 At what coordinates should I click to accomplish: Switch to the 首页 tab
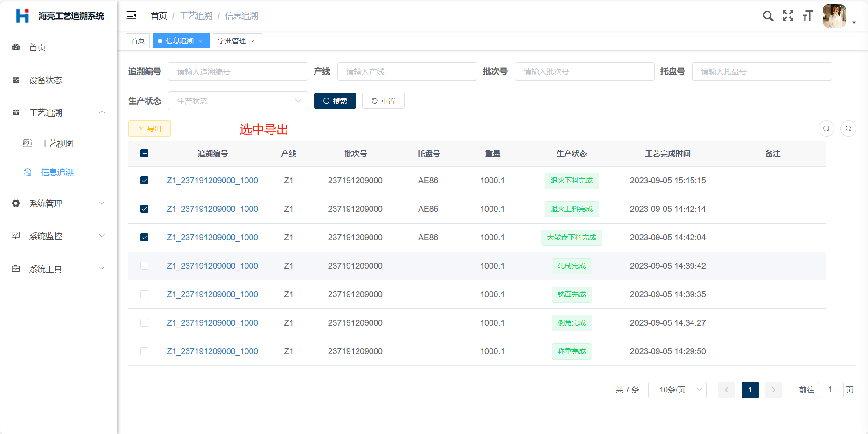point(138,41)
